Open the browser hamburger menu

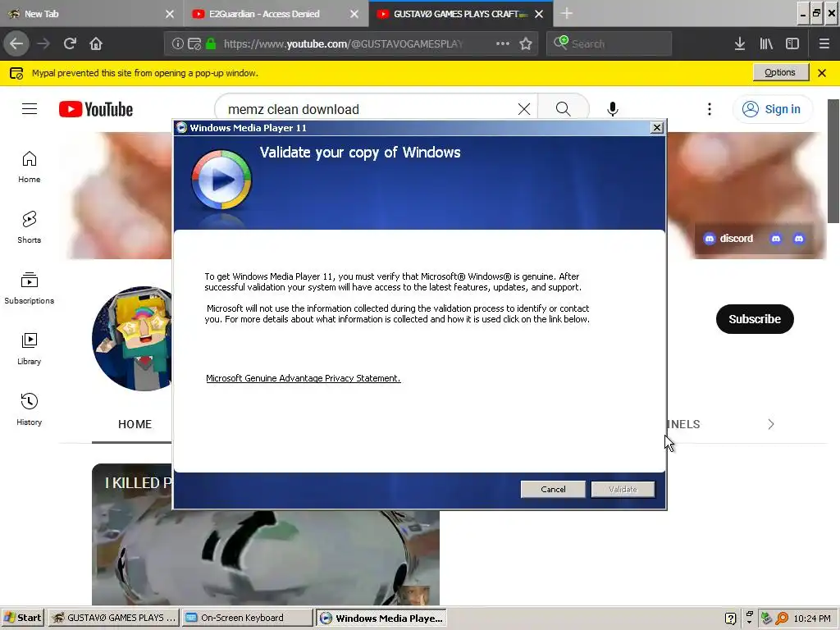(x=824, y=43)
